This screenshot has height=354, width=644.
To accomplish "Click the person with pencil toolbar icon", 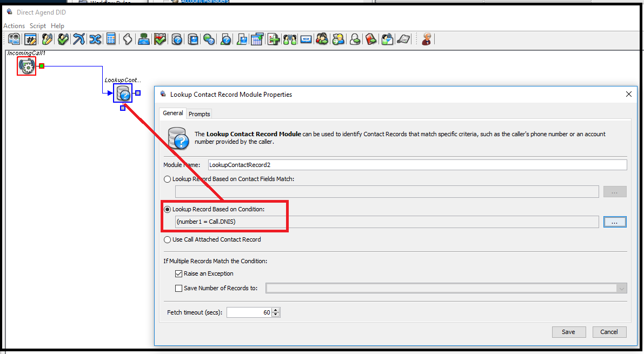I will (x=47, y=39).
